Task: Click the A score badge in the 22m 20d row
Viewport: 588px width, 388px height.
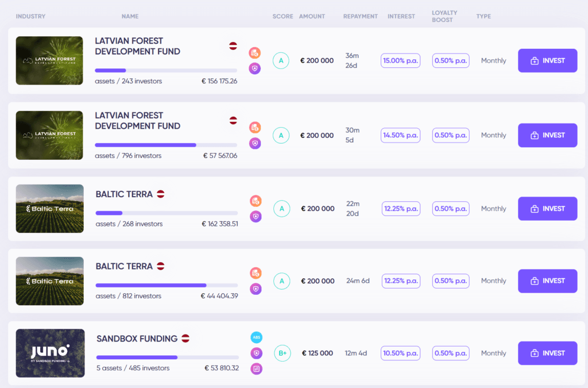Action: tap(281, 209)
